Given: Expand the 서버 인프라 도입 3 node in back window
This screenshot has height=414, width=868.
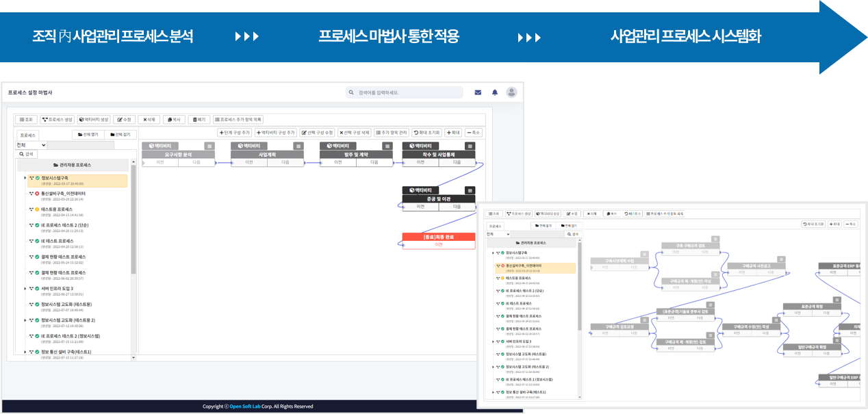Looking at the screenshot, I should [25, 288].
